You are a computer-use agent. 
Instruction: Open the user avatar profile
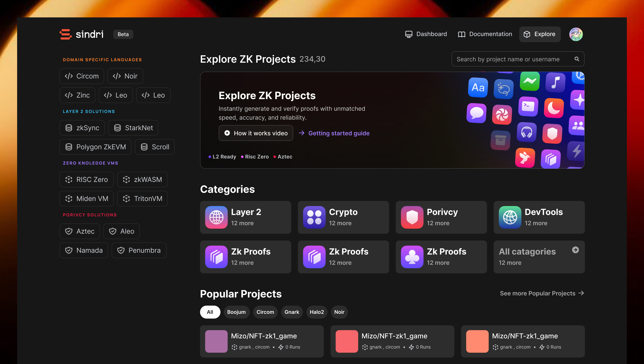(x=576, y=34)
